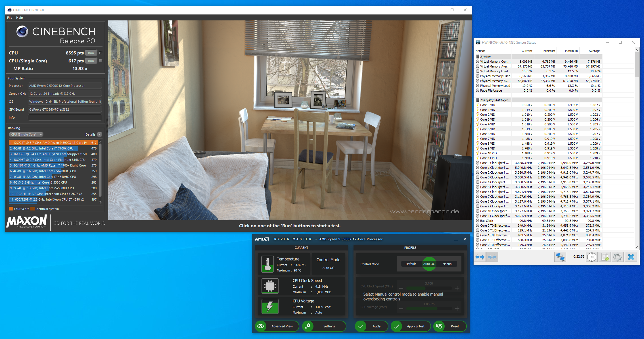Start logging with the sheet-plus icon
This screenshot has height=339, width=644.
(605, 257)
